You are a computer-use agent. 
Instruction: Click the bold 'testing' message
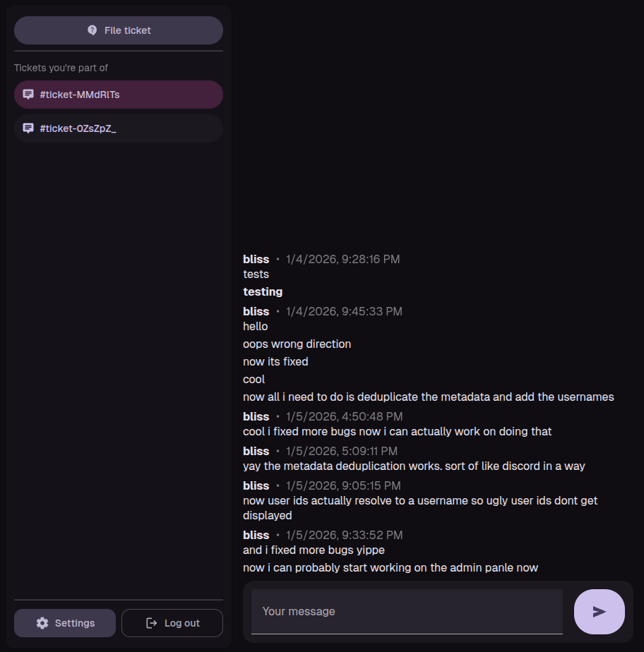click(x=263, y=291)
